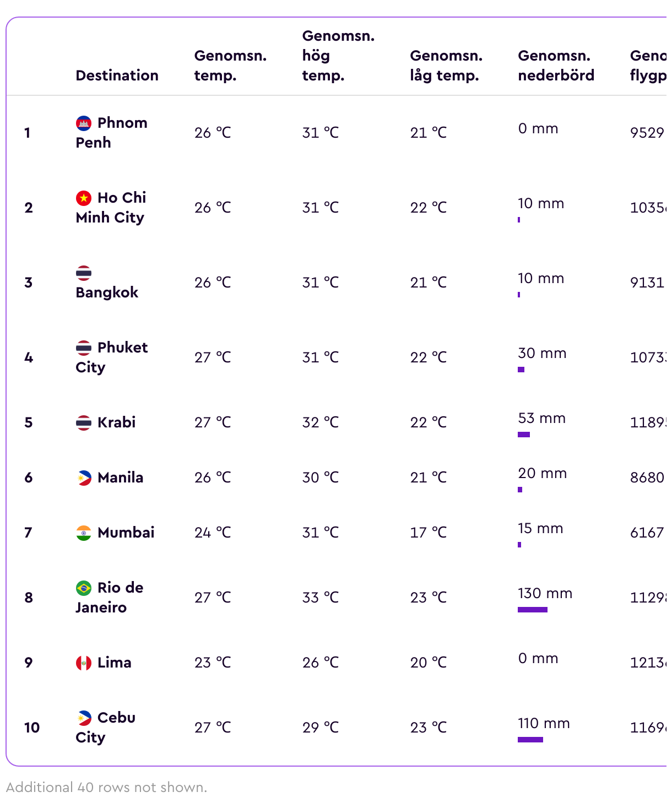Click the Philippines flag next to Cebu City
Viewport: 672px width, 803px height.
[x=84, y=718]
